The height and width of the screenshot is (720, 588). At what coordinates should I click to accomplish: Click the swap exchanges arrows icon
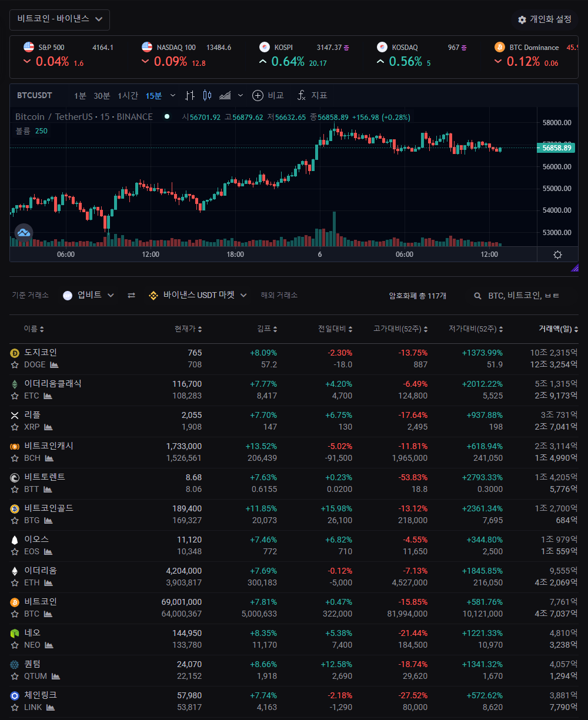(x=132, y=295)
